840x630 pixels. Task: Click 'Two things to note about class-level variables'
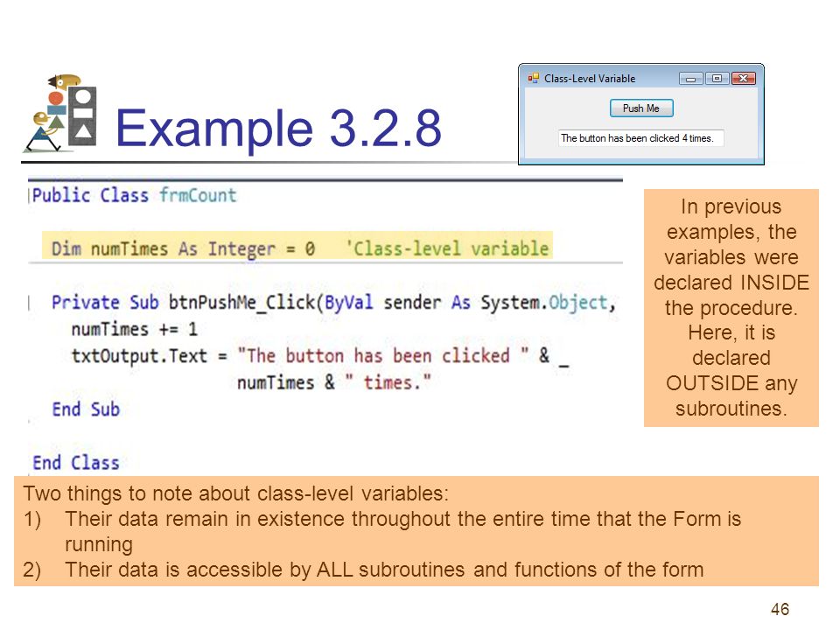click(235, 493)
